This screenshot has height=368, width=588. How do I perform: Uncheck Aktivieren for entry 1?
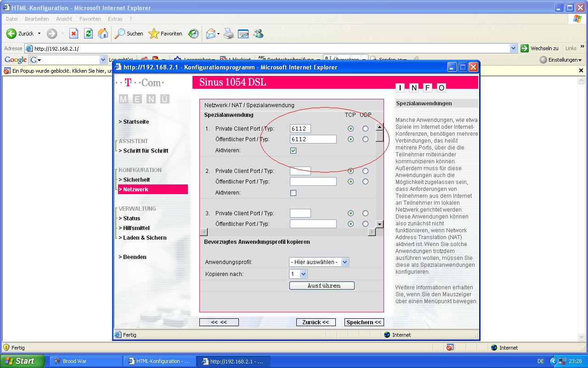coord(294,151)
